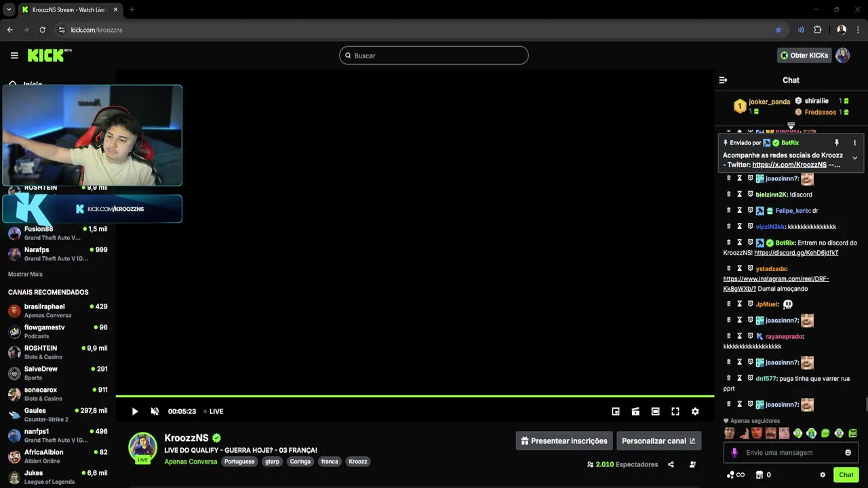
Task: Open the browser extensions puzzle icon
Action: pyautogui.click(x=818, y=30)
